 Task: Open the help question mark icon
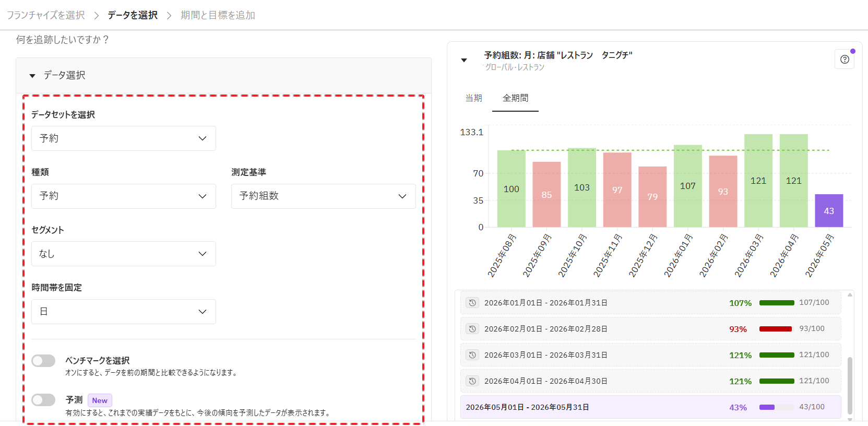coord(845,60)
